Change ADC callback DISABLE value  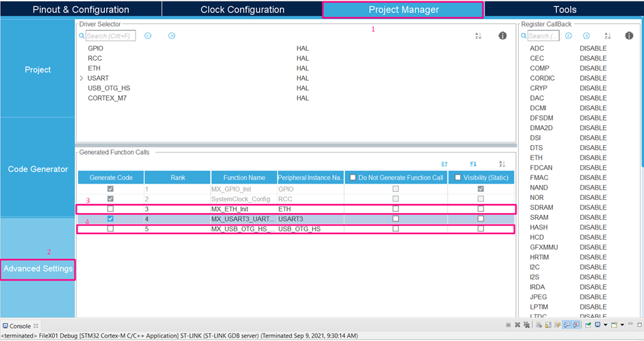click(x=593, y=49)
